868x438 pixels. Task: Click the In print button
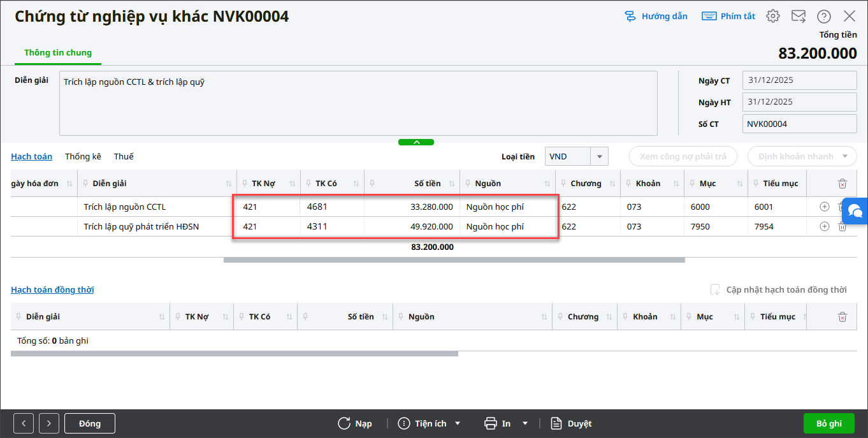pyautogui.click(x=498, y=423)
